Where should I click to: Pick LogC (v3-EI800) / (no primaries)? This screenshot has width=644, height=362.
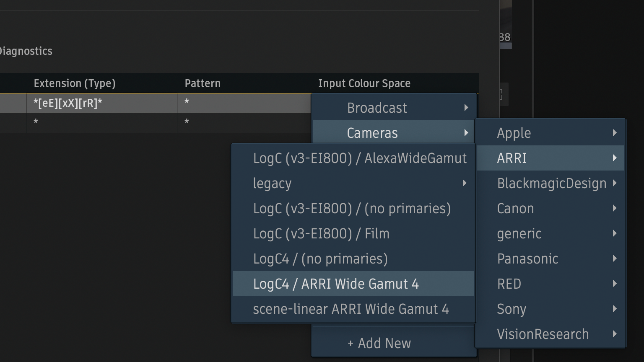click(x=352, y=208)
